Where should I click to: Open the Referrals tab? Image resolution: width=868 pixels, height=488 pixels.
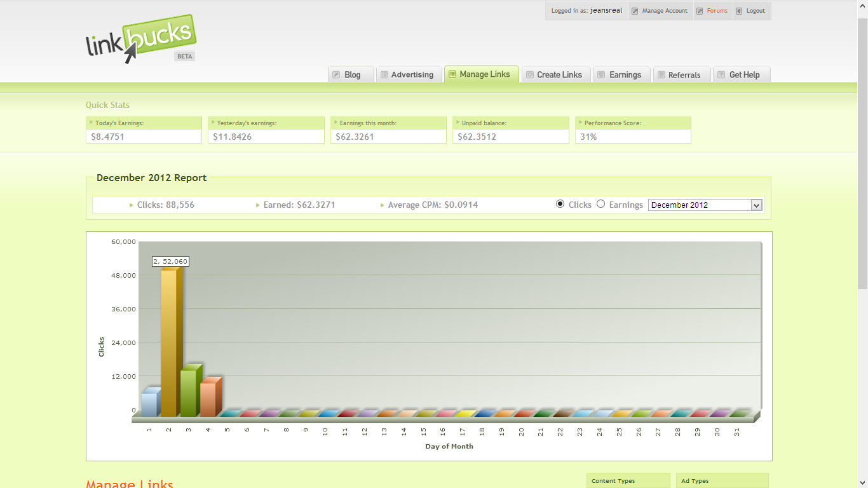click(682, 74)
